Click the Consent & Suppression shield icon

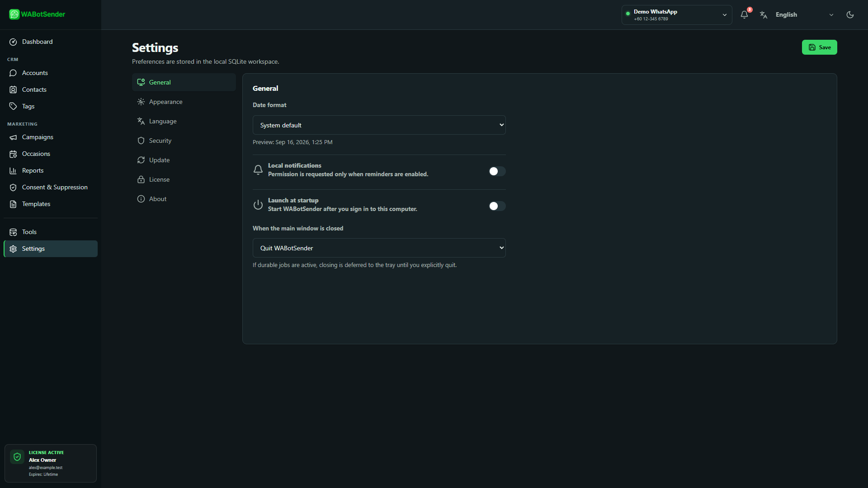point(13,187)
